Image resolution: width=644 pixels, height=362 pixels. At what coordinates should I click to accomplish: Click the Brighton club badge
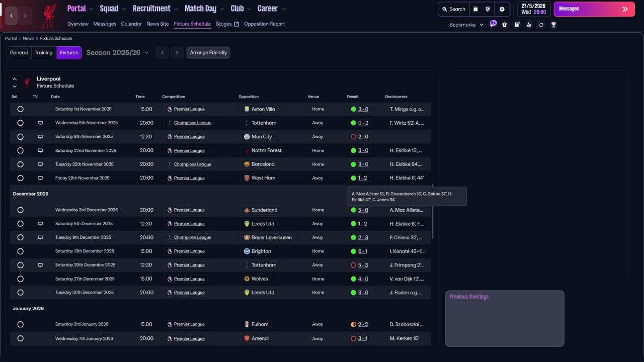click(x=247, y=251)
